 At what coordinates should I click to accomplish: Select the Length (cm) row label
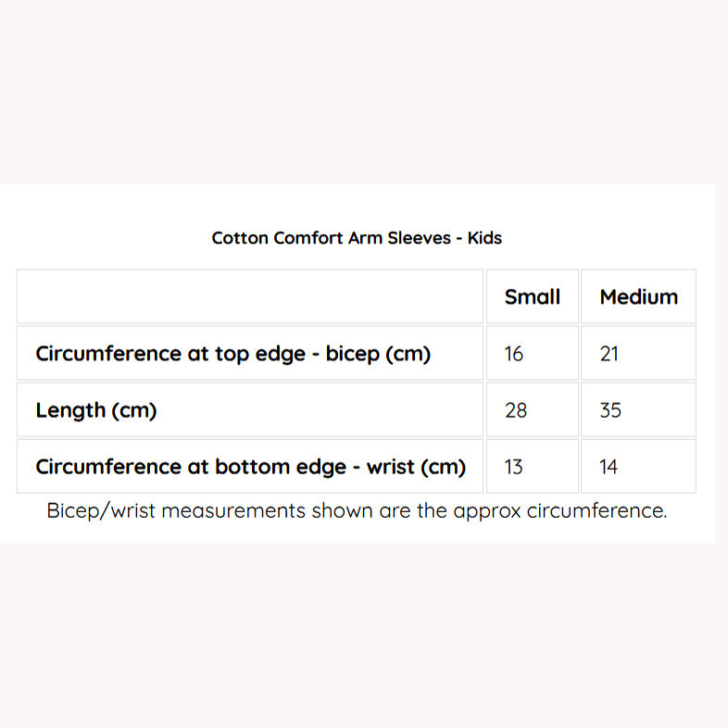[96, 410]
